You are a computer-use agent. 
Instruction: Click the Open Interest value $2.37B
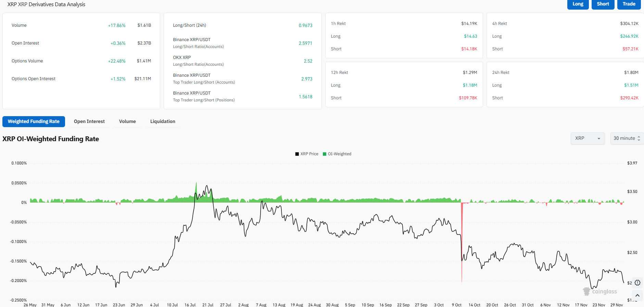[x=144, y=43]
